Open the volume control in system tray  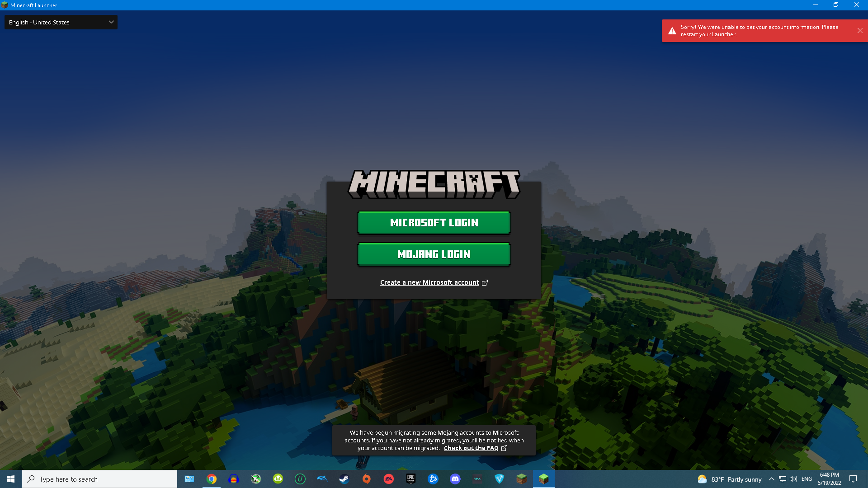point(793,479)
